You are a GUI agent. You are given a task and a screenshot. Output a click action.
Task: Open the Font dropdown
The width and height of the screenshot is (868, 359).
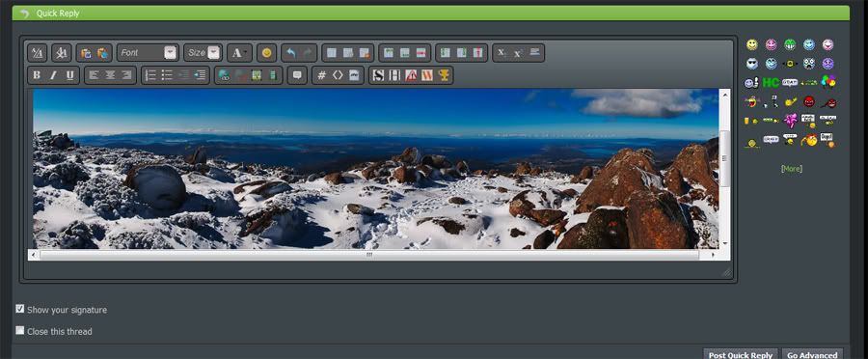pyautogui.click(x=148, y=53)
